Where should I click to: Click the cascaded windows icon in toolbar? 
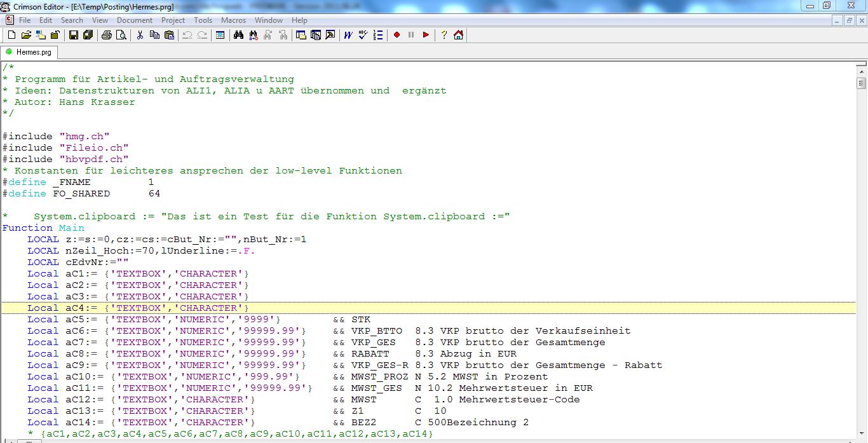(x=316, y=35)
